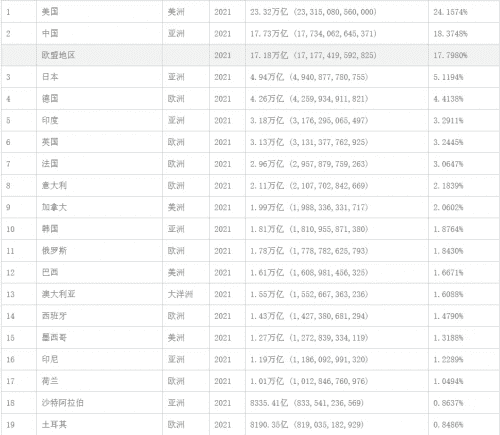Select the 意大利 country link
Image resolution: width=500 pixels, height=435 pixels.
tap(54, 185)
